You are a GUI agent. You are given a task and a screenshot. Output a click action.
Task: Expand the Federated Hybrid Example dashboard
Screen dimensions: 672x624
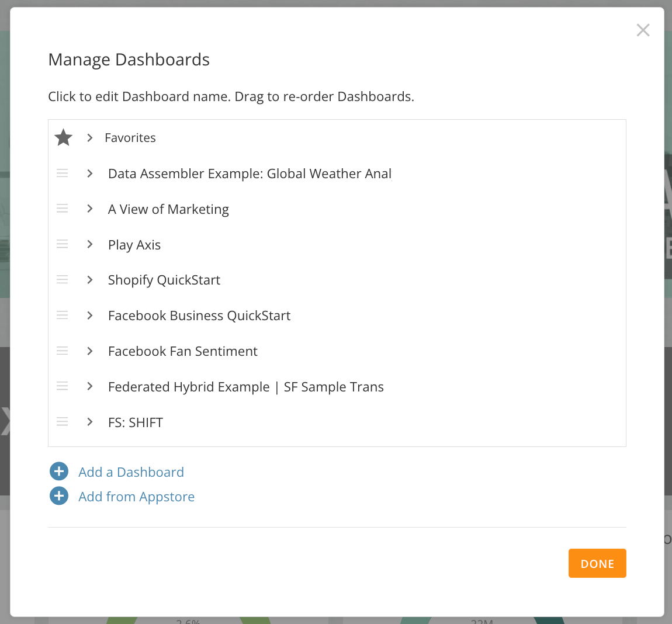[89, 386]
